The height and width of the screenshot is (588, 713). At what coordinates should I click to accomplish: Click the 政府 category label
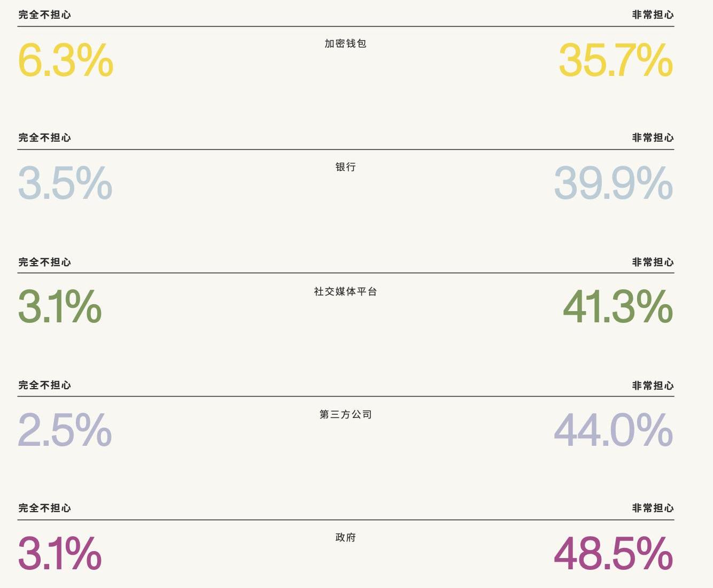click(345, 537)
